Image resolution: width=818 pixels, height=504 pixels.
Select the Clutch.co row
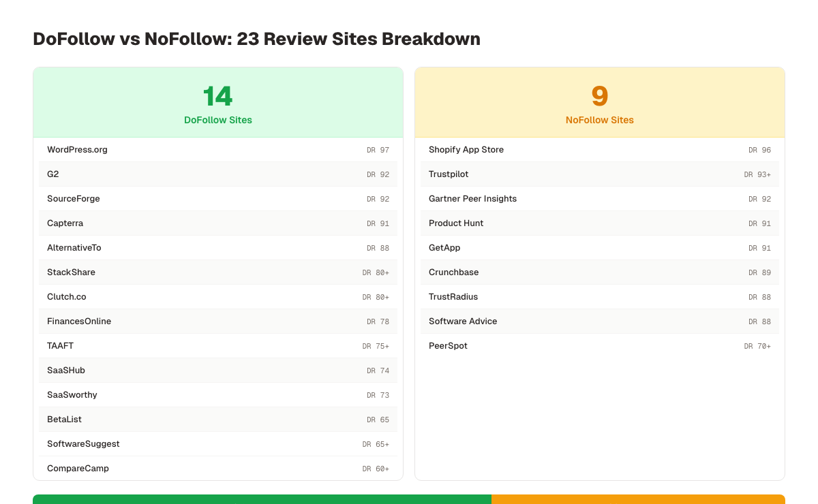tap(218, 297)
